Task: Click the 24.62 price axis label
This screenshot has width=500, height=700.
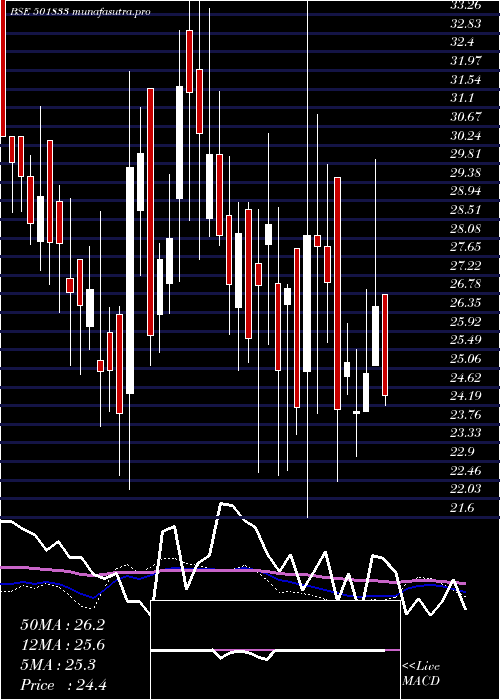Action: tap(466, 378)
